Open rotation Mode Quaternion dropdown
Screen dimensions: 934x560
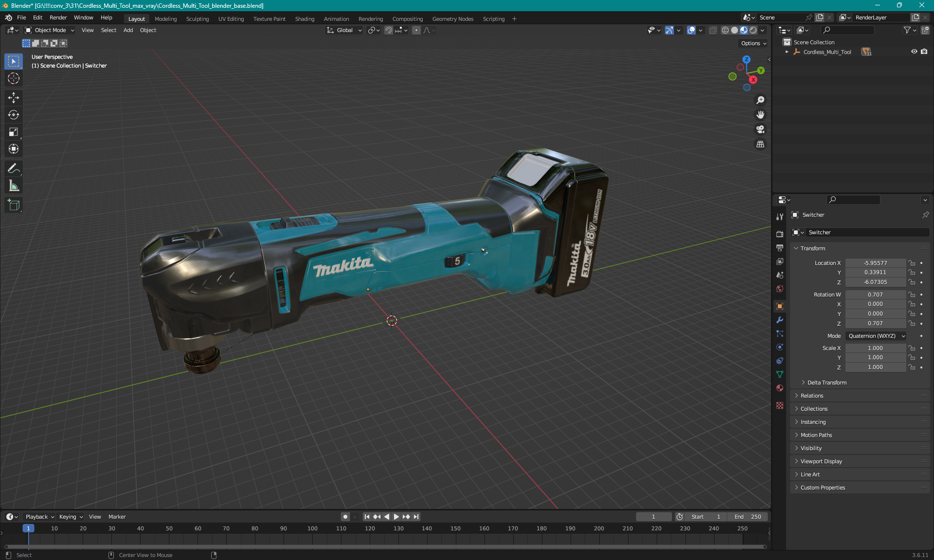[876, 336]
